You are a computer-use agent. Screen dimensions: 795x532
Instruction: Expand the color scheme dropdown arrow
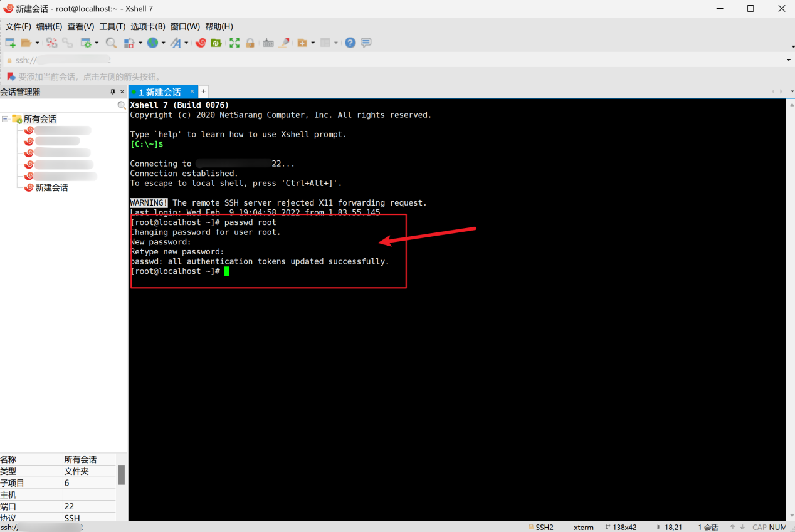140,43
